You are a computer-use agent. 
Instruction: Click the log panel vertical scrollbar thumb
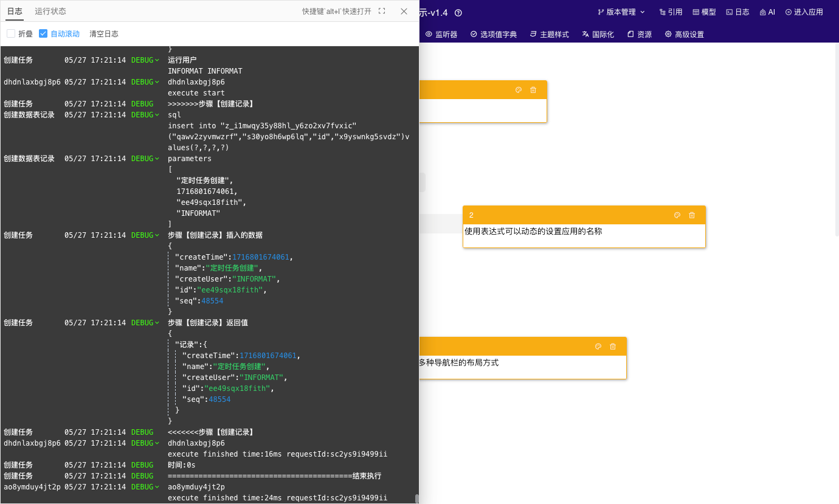click(417, 499)
